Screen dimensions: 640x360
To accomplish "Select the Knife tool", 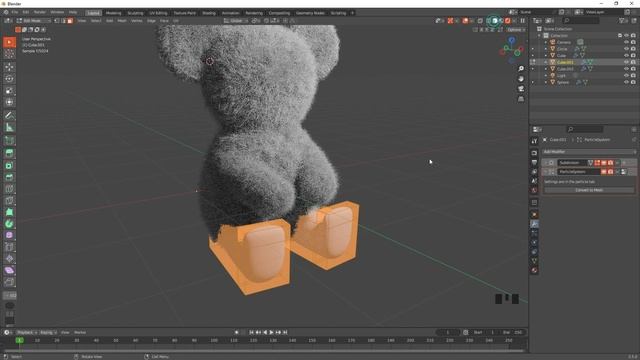I will [x=9, y=200].
